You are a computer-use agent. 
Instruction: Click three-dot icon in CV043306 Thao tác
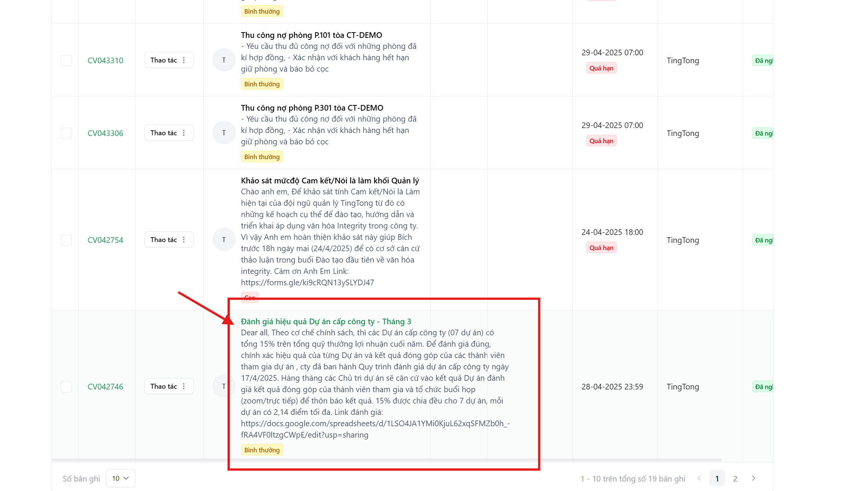click(x=184, y=133)
